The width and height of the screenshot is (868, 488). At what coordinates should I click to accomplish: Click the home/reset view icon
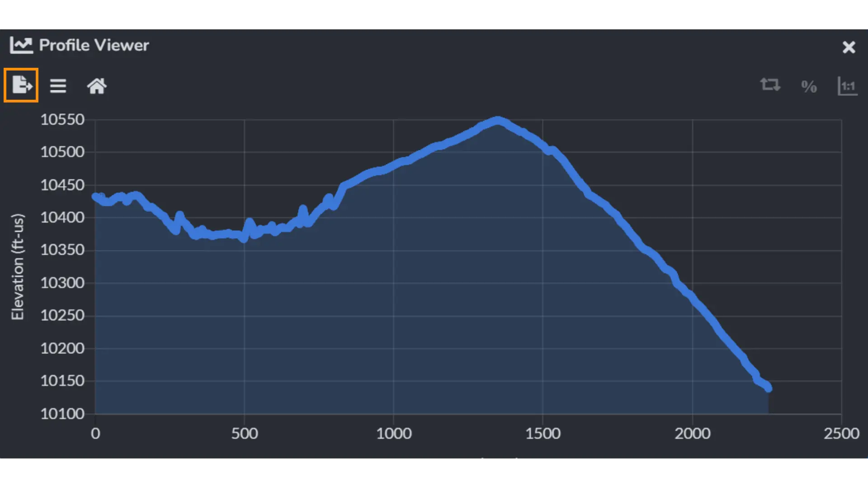(x=97, y=85)
